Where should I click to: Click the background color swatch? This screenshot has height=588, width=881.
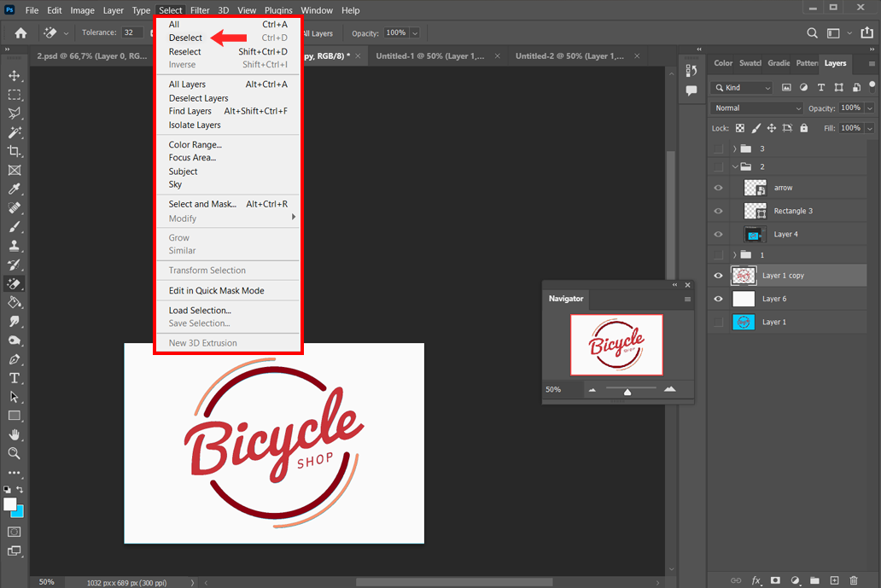coord(19,512)
